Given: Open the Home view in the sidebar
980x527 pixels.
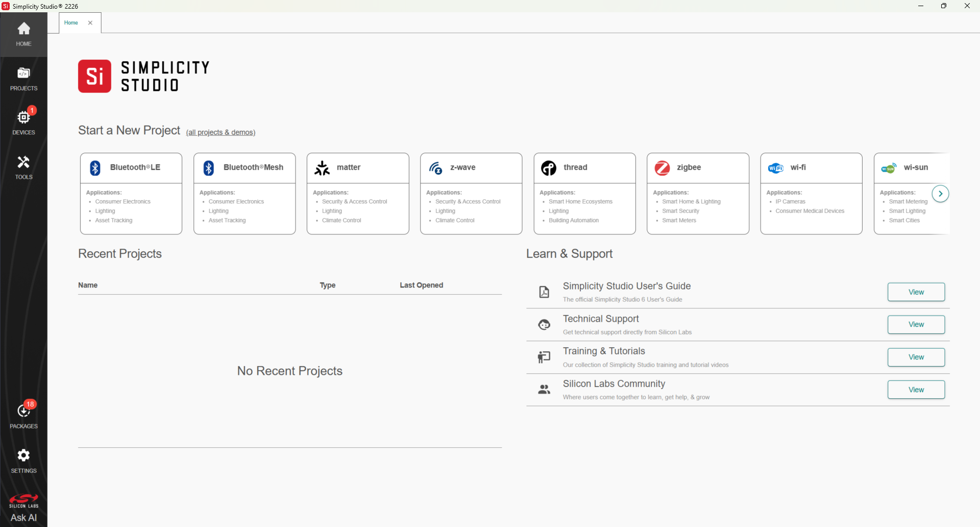Looking at the screenshot, I should pos(23,34).
